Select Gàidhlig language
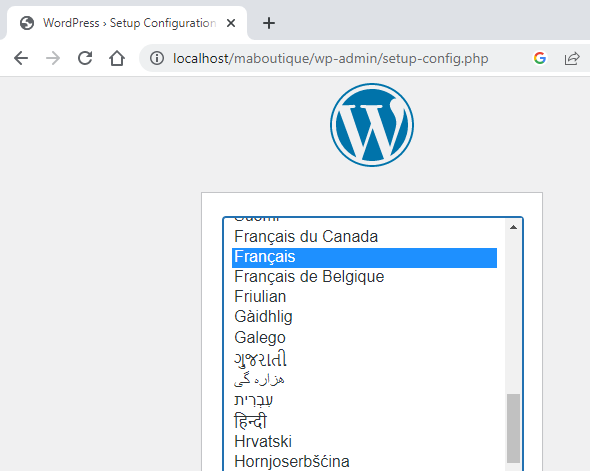 [x=365, y=317]
